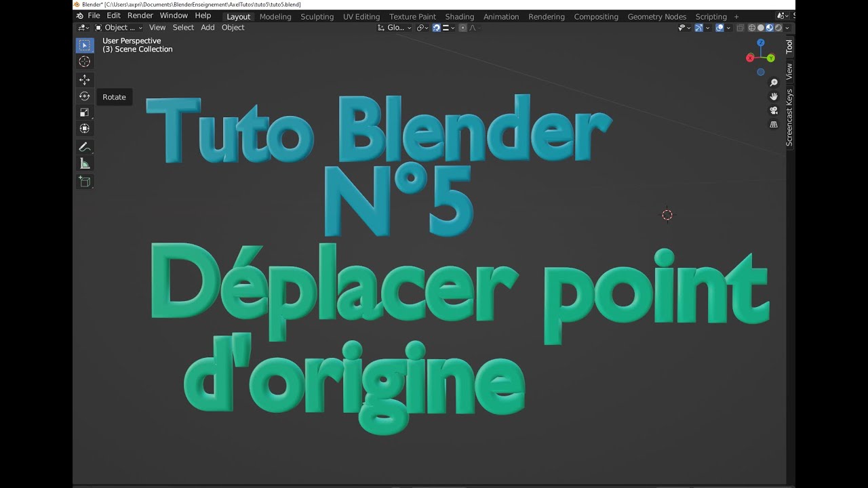Expand the gizmo options arrow

[707, 28]
